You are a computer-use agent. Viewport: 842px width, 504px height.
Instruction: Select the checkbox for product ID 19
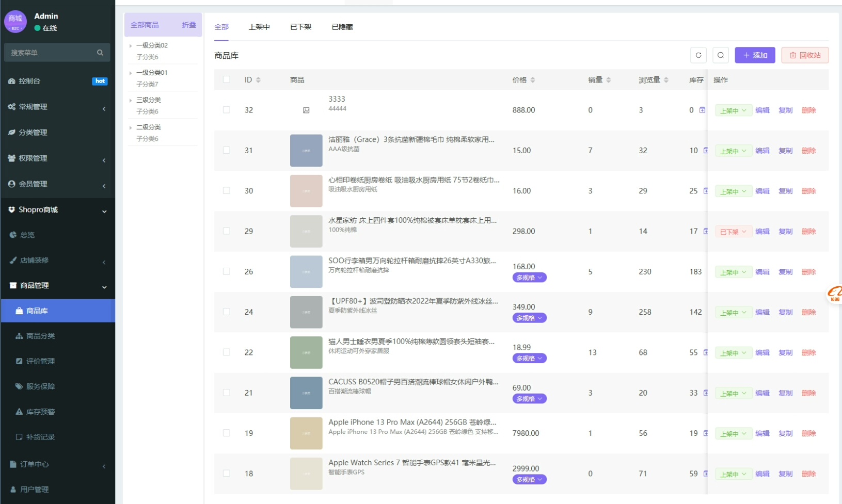pos(226,433)
